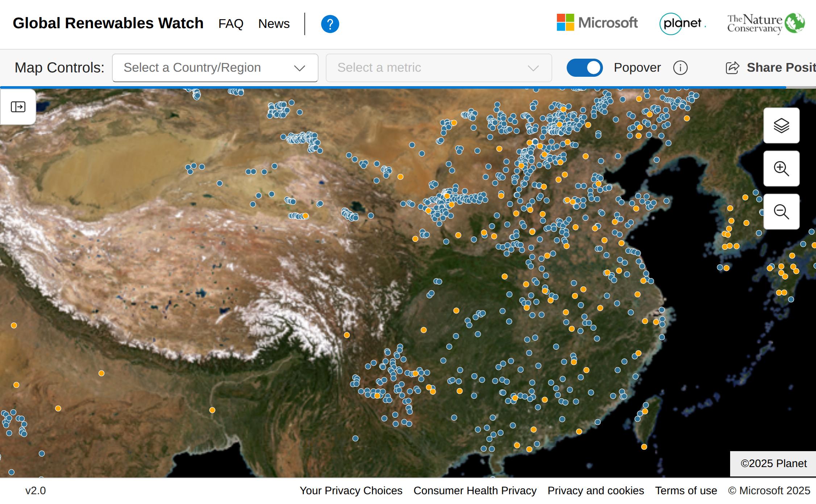Click the Share Position arrow icon

click(732, 68)
